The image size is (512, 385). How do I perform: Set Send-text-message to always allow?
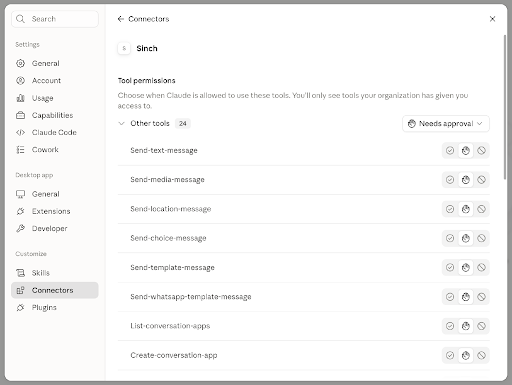[450, 151]
